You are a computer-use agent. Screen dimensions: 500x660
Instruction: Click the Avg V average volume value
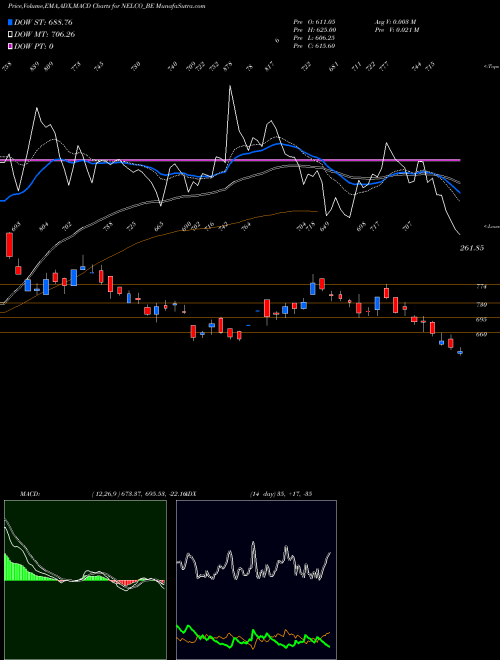coord(396,21)
